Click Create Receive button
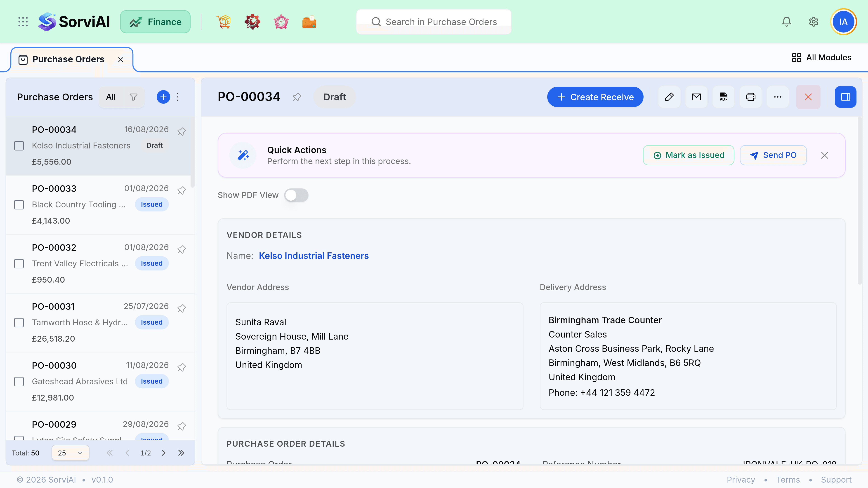 point(595,97)
